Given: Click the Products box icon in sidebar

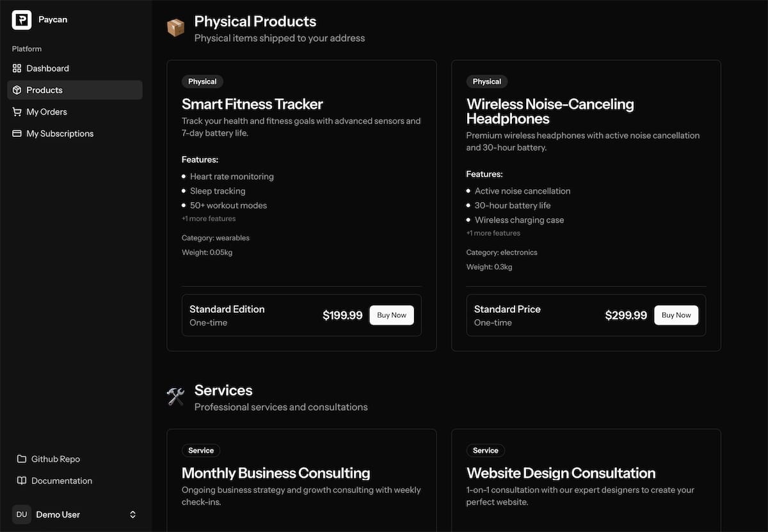Looking at the screenshot, I should (17, 90).
